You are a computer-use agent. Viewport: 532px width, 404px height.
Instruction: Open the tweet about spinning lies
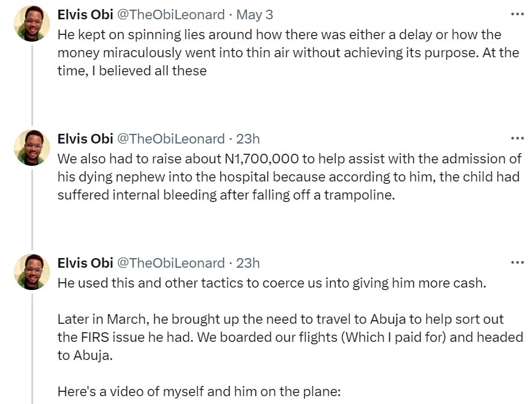(x=283, y=52)
